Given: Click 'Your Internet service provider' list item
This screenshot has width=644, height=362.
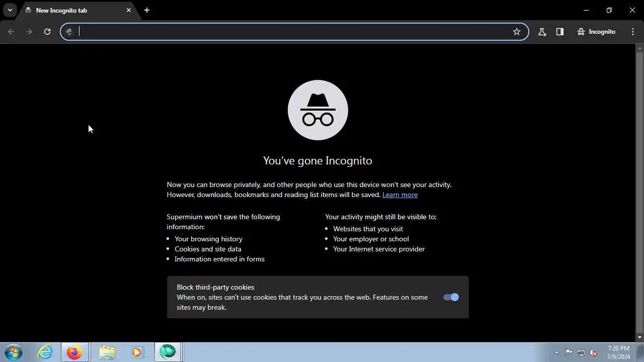Looking at the screenshot, I should point(379,249).
